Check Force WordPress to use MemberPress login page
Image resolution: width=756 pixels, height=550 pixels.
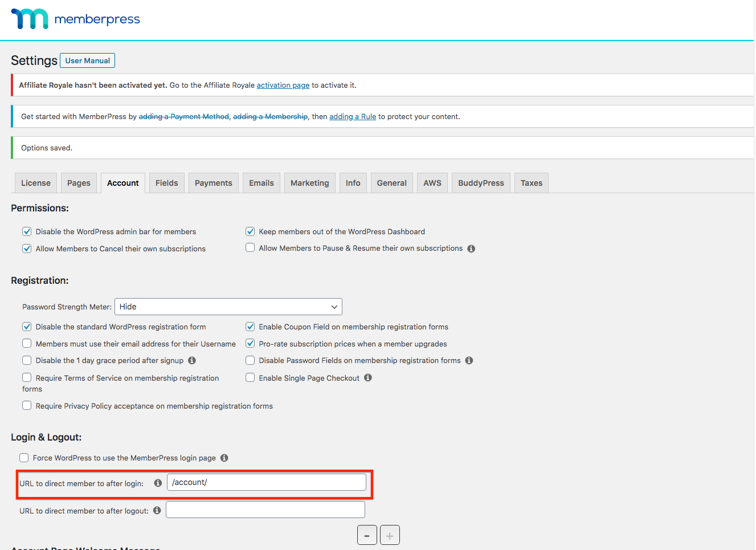tap(24, 458)
